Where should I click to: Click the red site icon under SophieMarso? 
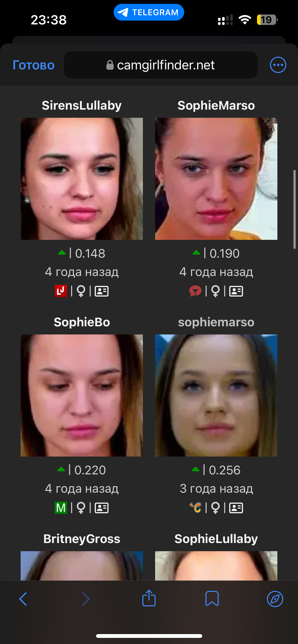pos(195,291)
